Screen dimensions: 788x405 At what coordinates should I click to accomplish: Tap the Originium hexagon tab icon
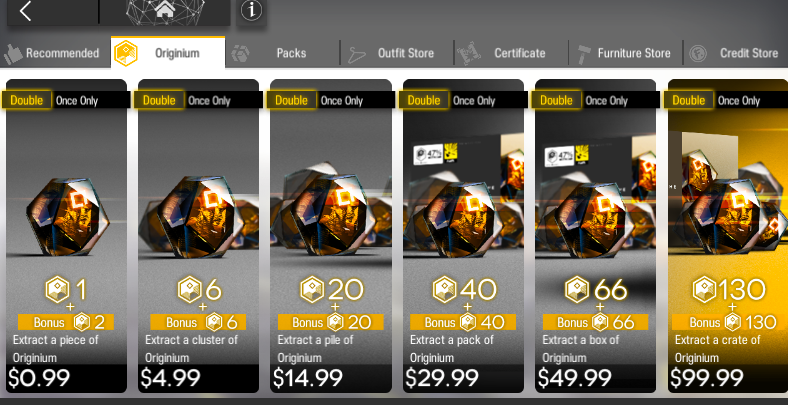pyautogui.click(x=126, y=53)
